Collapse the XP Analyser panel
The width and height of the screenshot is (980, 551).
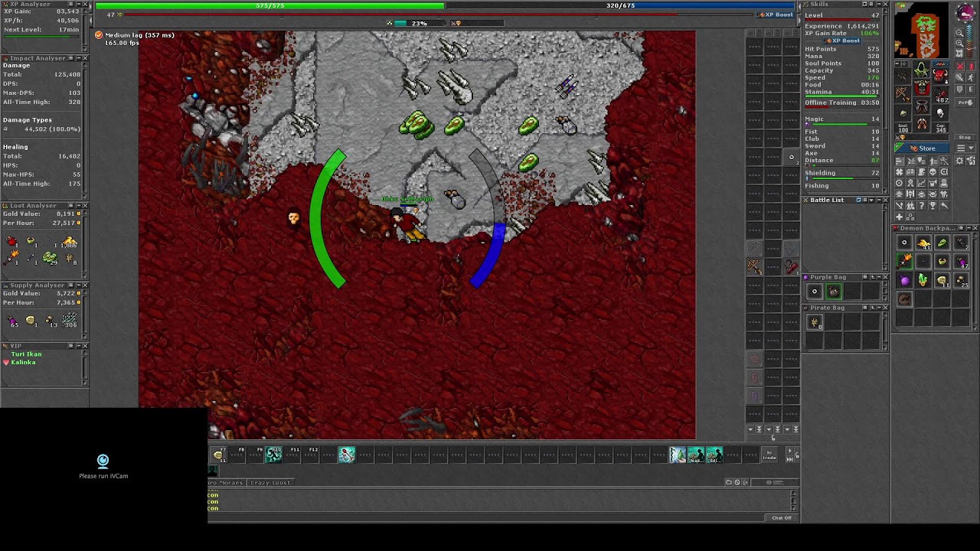[79, 4]
